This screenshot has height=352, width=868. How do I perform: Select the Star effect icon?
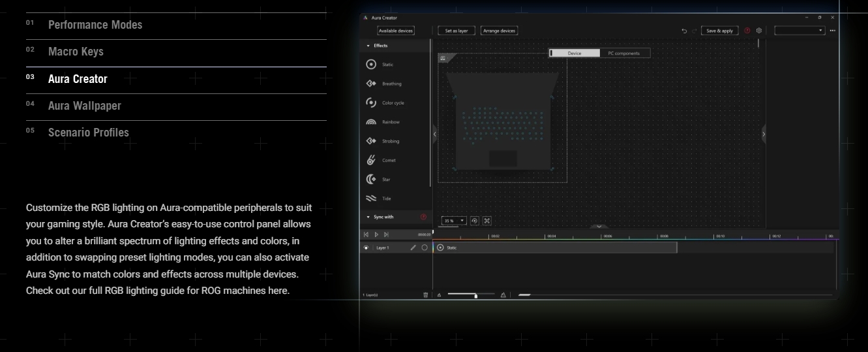371,179
